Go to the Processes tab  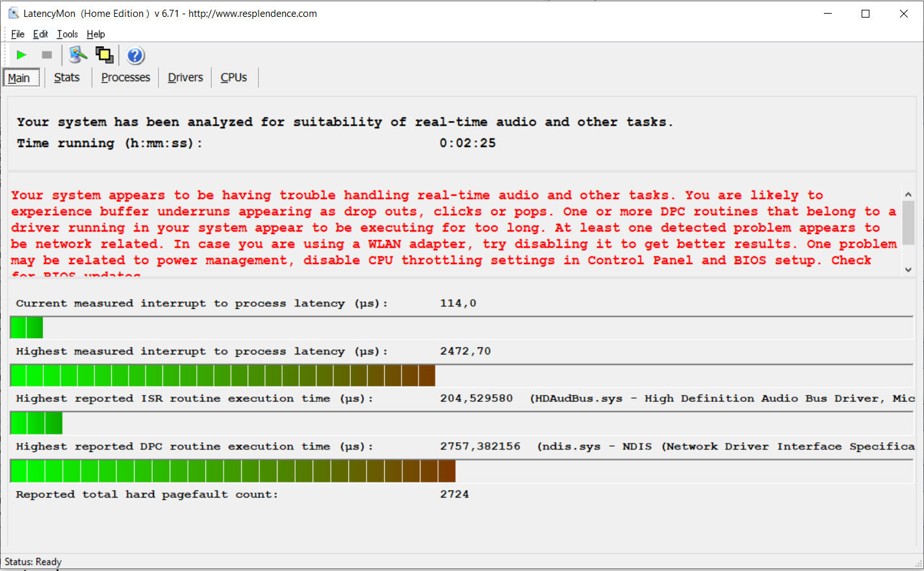(x=125, y=77)
